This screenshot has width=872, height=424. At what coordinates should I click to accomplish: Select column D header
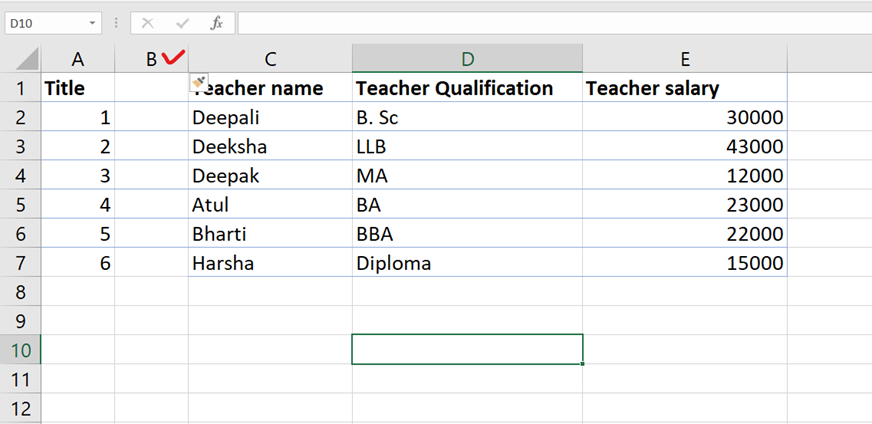467,59
